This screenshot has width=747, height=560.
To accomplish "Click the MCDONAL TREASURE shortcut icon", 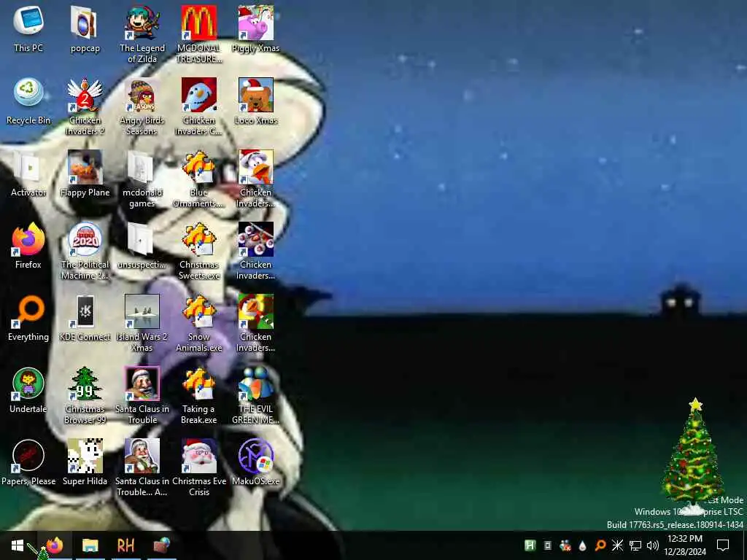I will click(x=198, y=23).
